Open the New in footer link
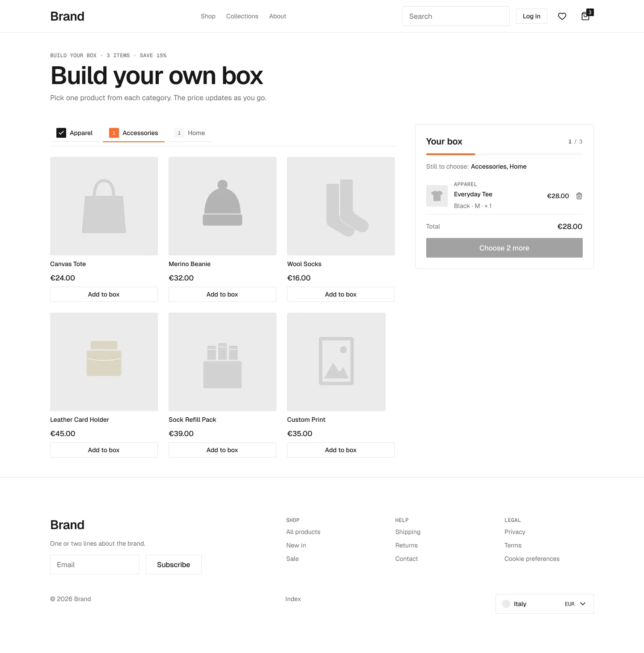 [296, 545]
